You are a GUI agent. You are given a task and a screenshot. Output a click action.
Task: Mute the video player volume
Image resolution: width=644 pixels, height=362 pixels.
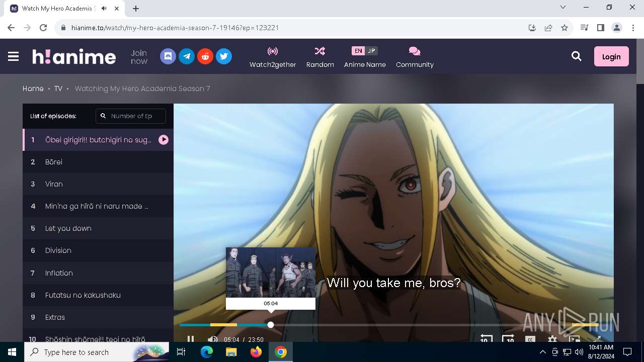(212, 339)
